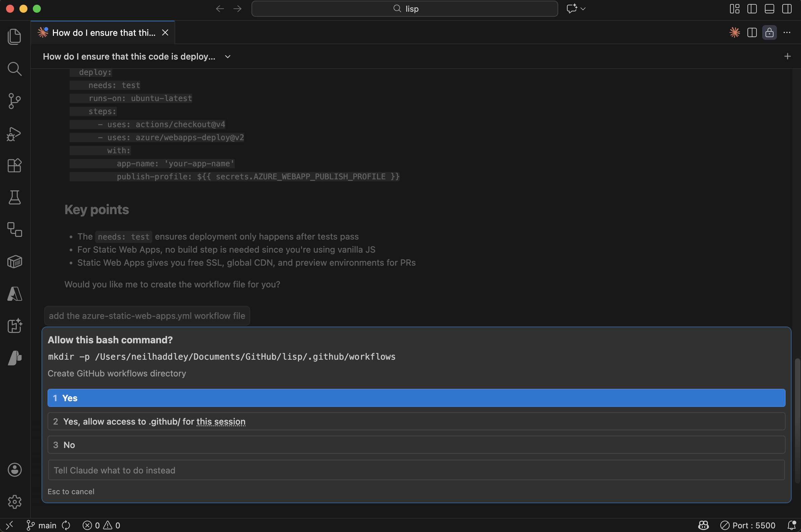This screenshot has width=801, height=532.
Task: Open the Extensions panel
Action: coord(14,165)
